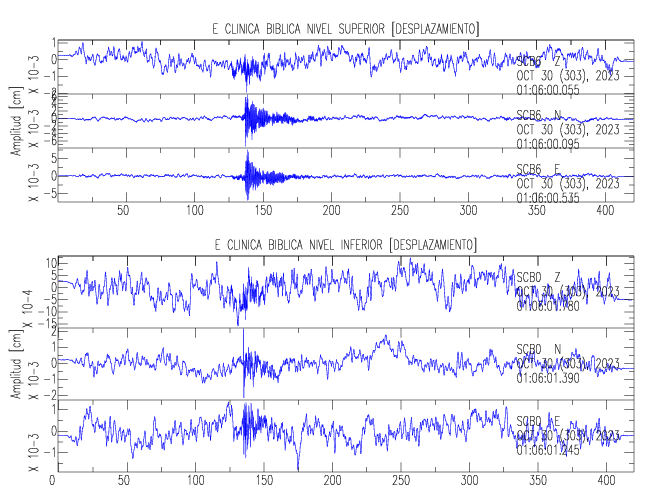Click the Amplitud [cm] label of NIVEL SUPERIOR plot
This screenshot has height=500, width=650.
tap(16, 121)
